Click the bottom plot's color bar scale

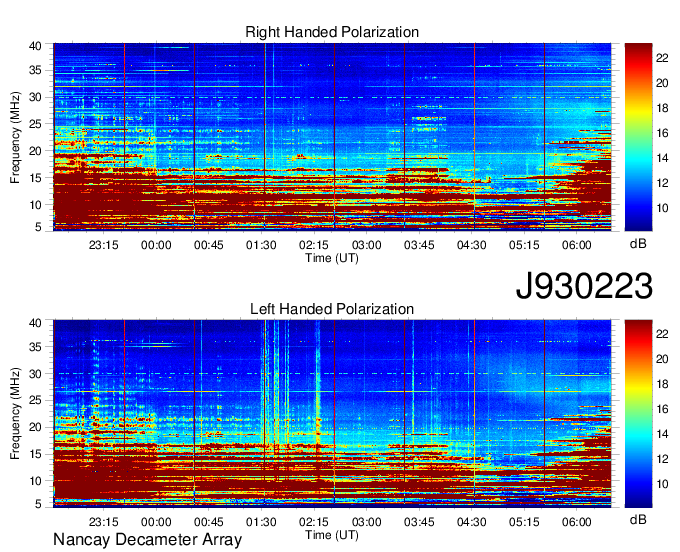tap(638, 414)
